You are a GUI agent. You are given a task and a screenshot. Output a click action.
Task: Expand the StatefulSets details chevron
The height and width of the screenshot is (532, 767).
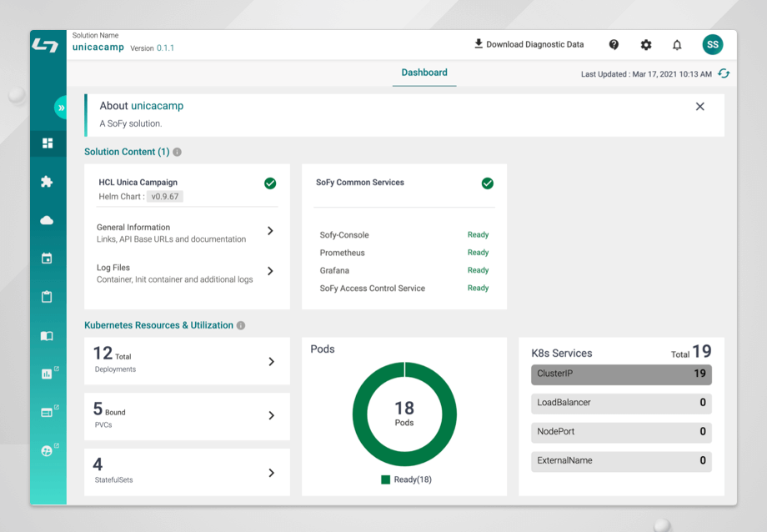(x=271, y=472)
